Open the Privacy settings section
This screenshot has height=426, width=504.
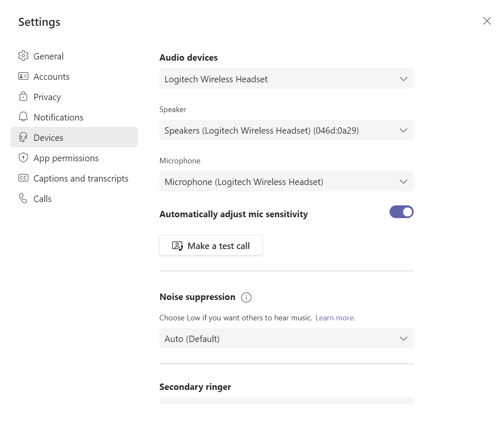tap(47, 97)
